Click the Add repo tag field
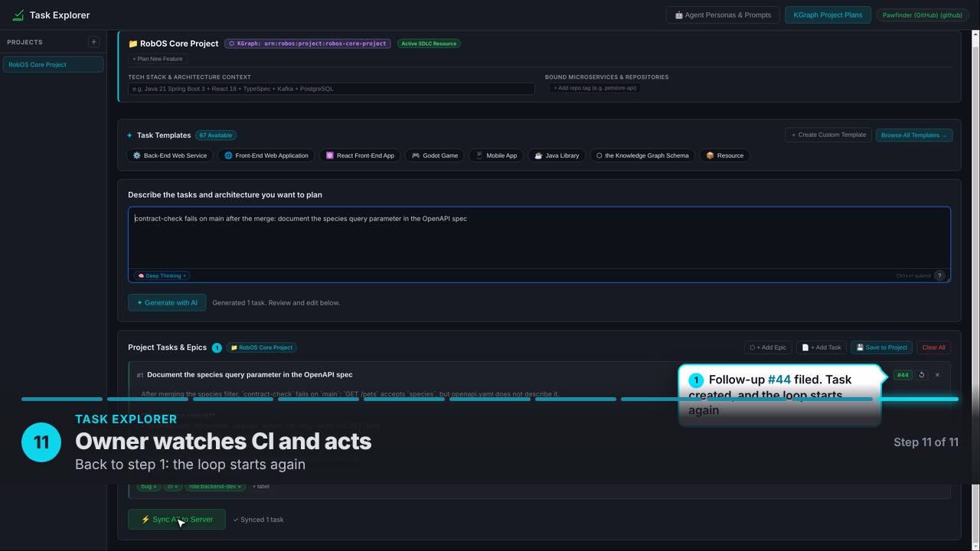Screen dimensions: 980x551 coord(595,88)
